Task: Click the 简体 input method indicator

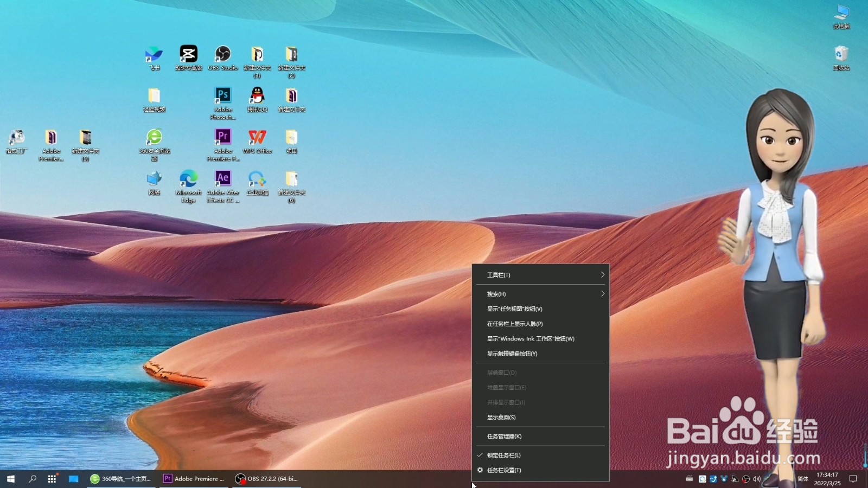Action: (x=803, y=479)
